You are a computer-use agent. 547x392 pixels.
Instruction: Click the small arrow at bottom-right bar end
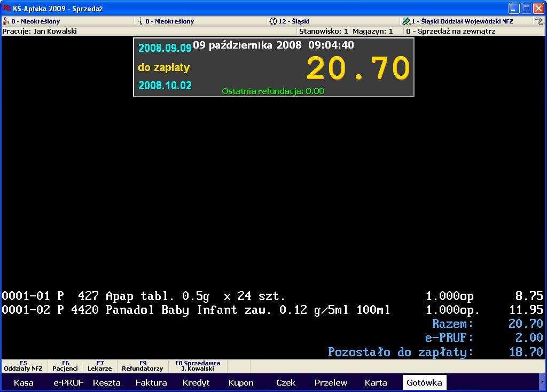click(542, 382)
